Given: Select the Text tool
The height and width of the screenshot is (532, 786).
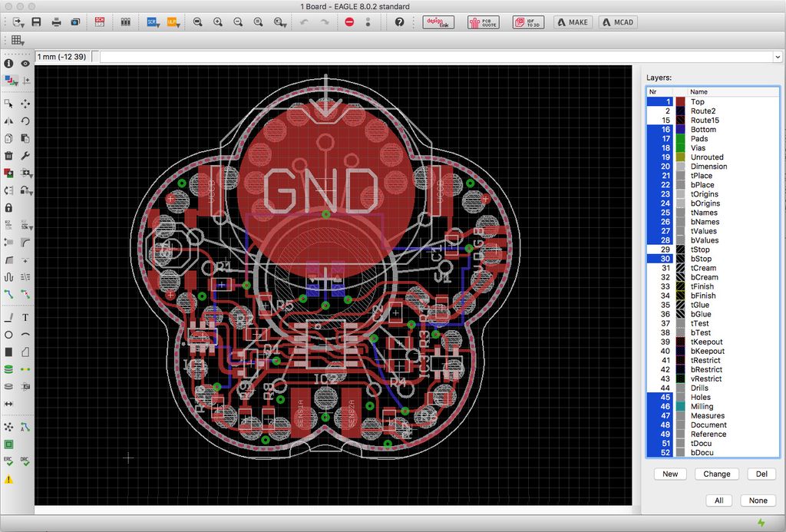Looking at the screenshot, I should tap(25, 317).
